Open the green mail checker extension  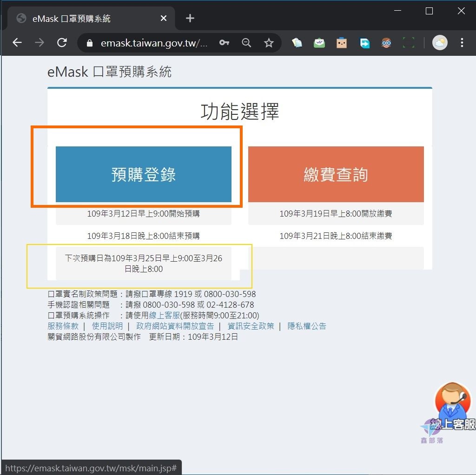point(319,43)
